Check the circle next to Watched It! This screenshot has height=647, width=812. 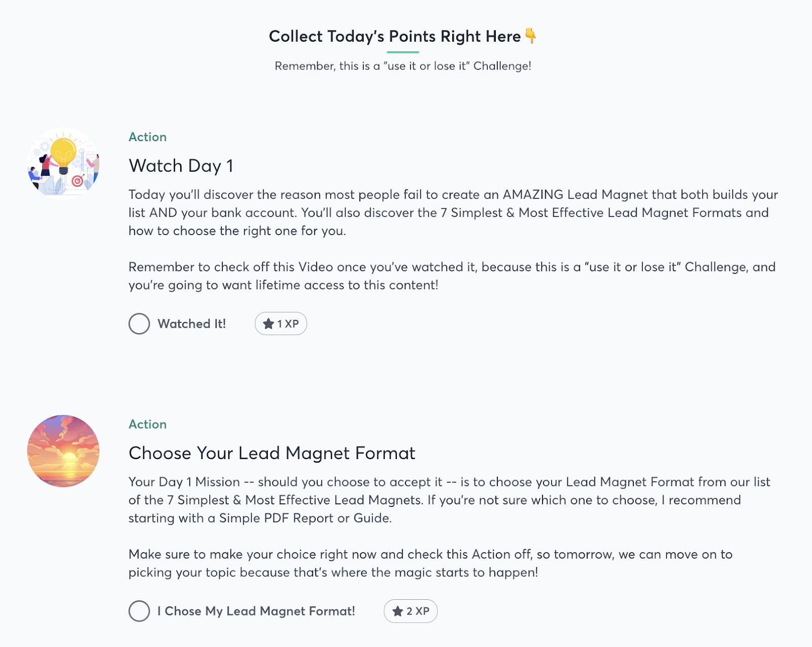coord(139,324)
